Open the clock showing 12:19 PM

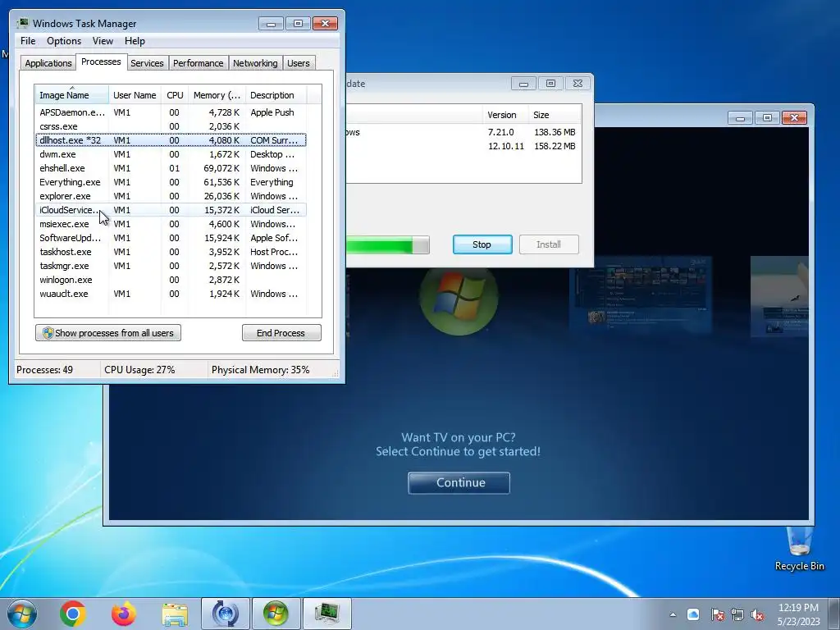(x=798, y=614)
